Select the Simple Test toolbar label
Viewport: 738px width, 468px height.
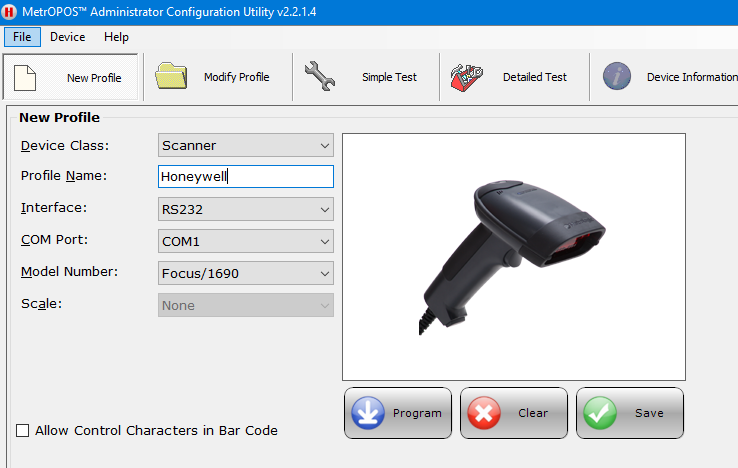click(x=389, y=77)
